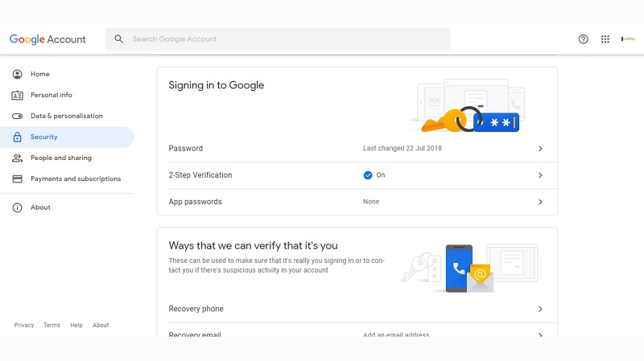
Task: Open the Privacy footer link
Action: tap(24, 325)
